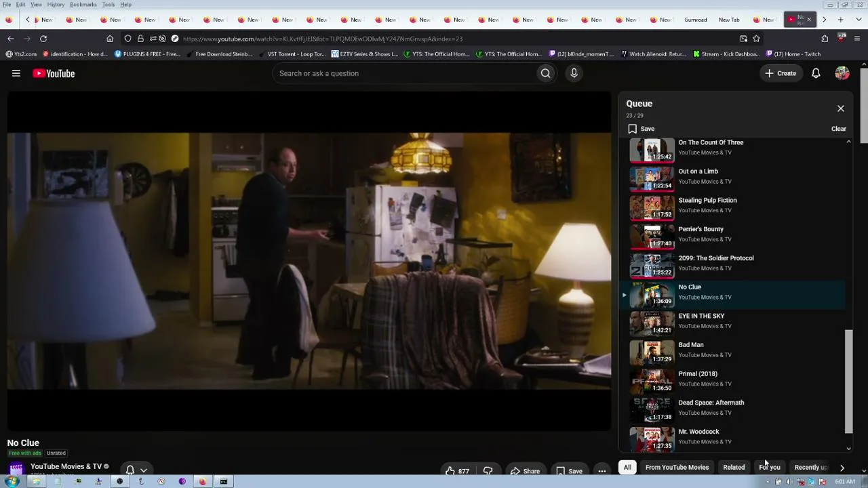Click the video player frame
This screenshot has height=488, width=868.
(309, 261)
